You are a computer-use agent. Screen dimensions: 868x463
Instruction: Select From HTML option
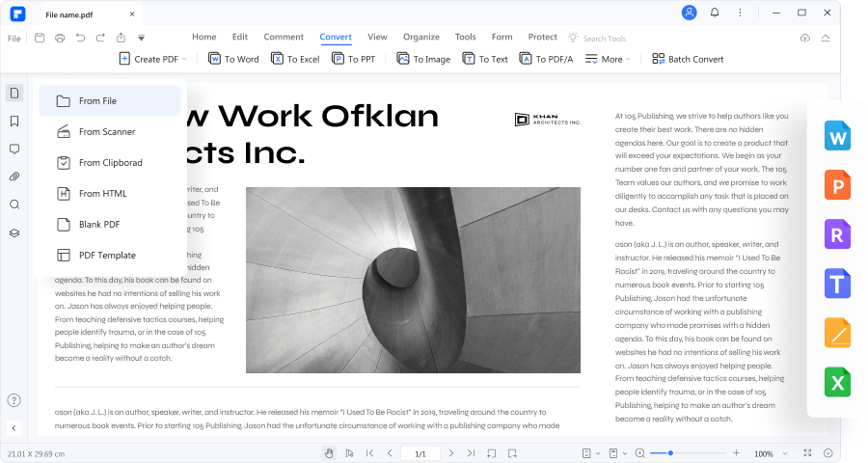coord(110,193)
